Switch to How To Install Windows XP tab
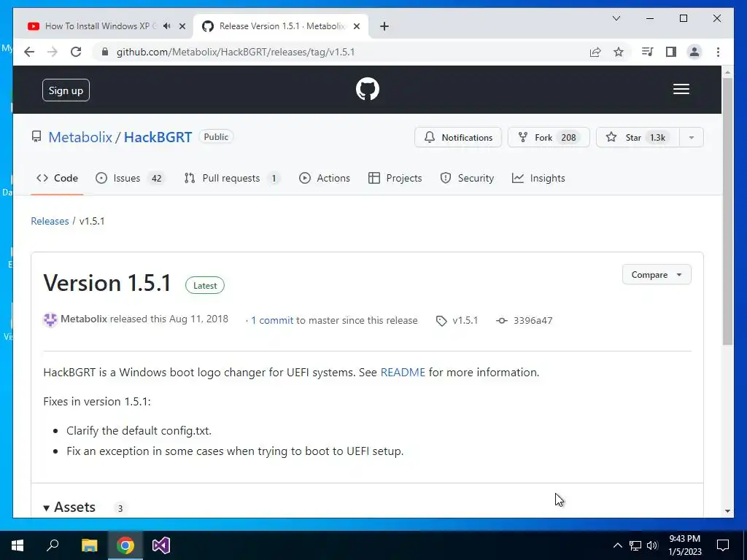 pos(101,26)
